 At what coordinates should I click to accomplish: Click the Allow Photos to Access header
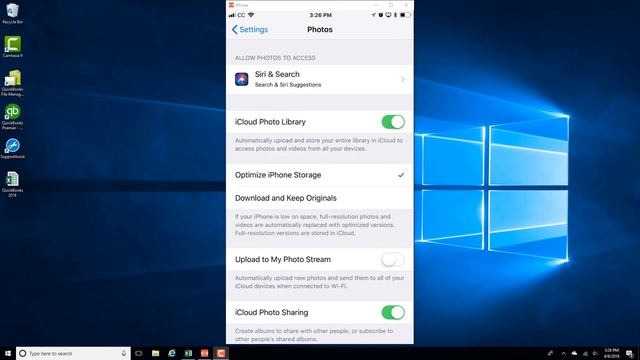(275, 58)
